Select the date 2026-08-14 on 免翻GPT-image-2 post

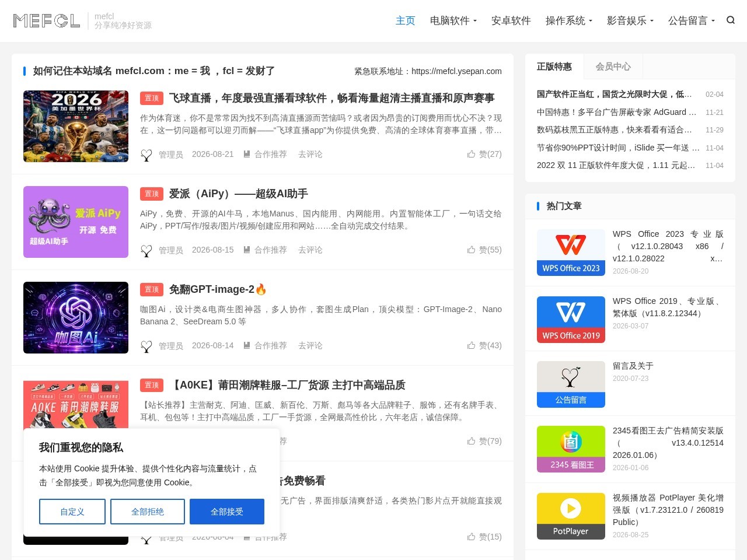pos(213,345)
